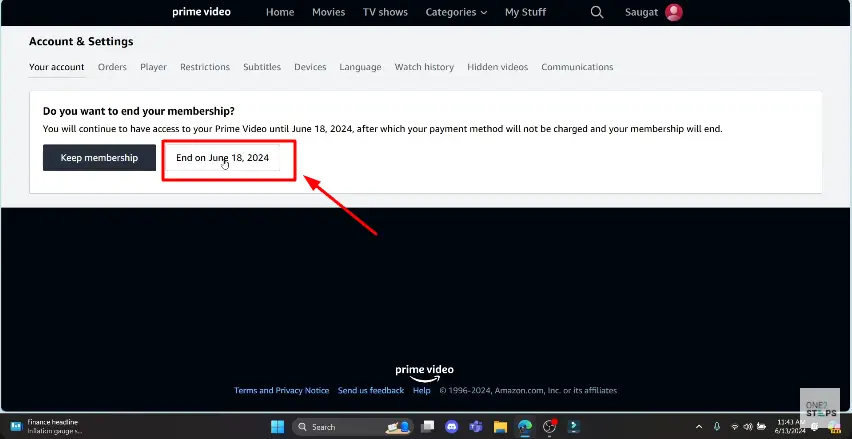Switch to the Subtitles tab
The image size is (852, 439).
(x=262, y=67)
